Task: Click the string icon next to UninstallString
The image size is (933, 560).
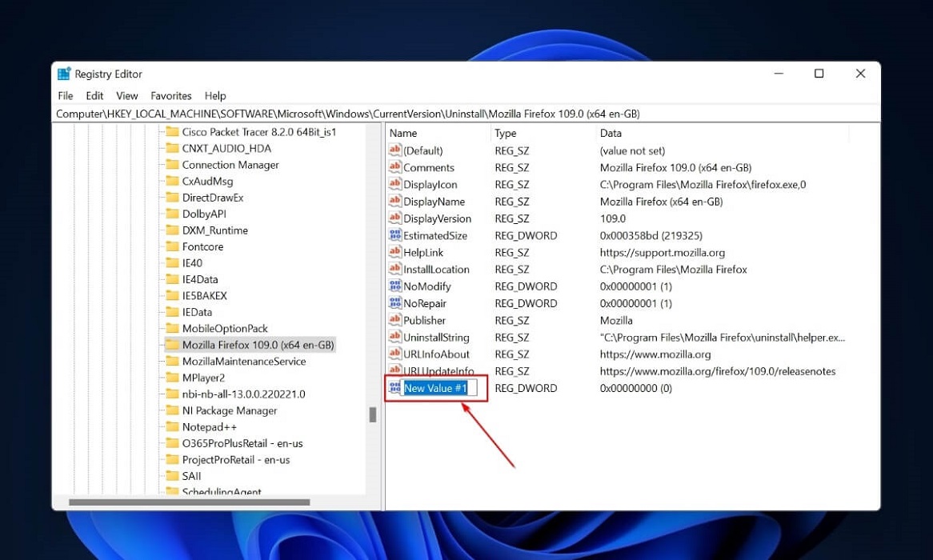Action: (x=395, y=337)
